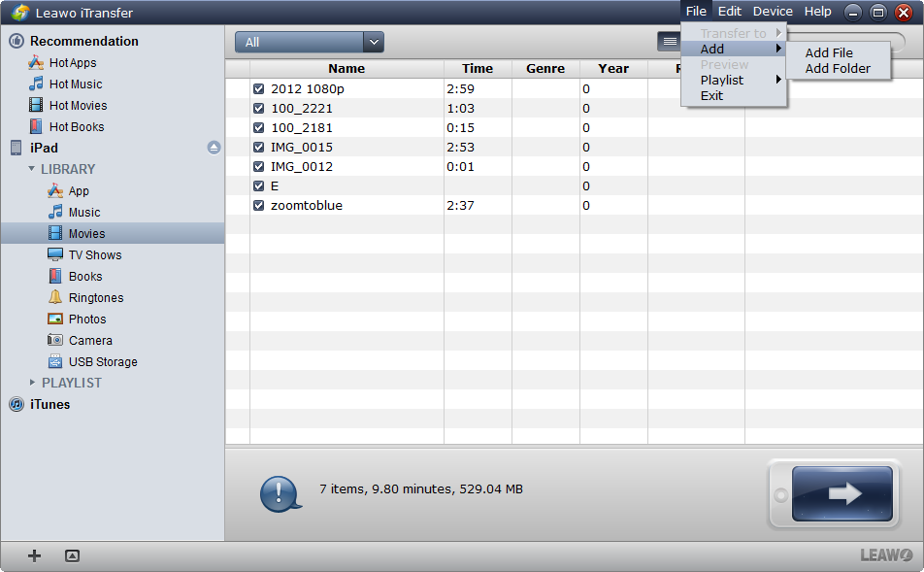Expand the PLAYLIST tree section
Screen dimensions: 924x572
(x=32, y=383)
